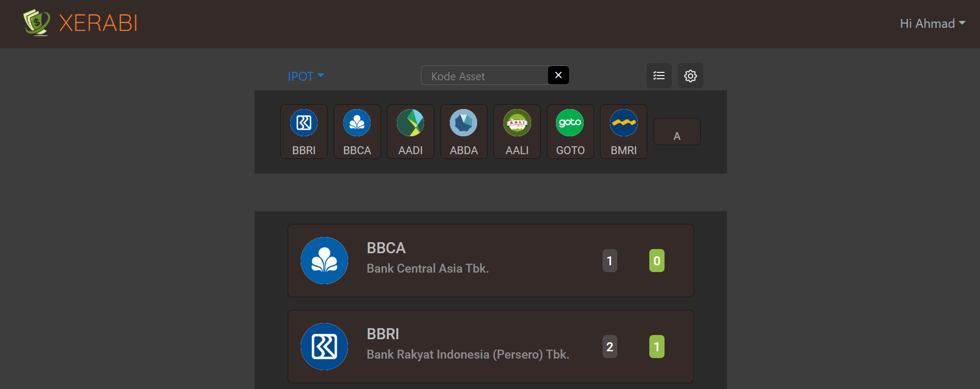
Task: Select the GOTO quick asset tile
Action: point(571,132)
